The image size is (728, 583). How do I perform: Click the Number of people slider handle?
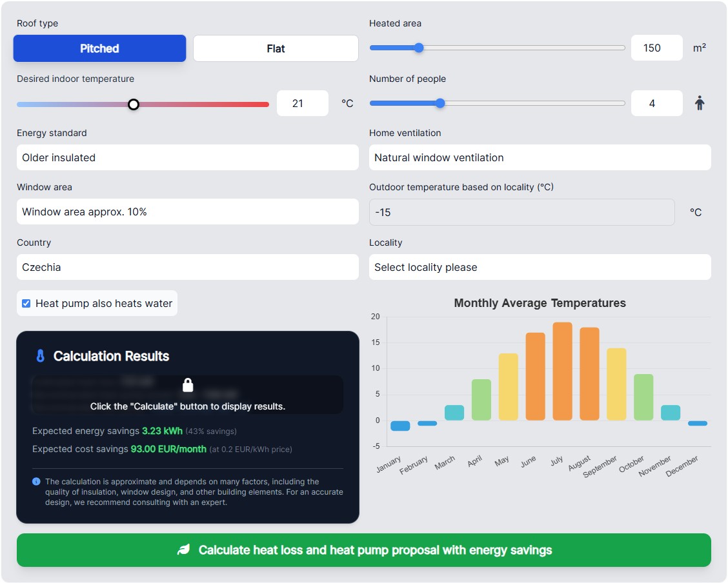(x=440, y=103)
